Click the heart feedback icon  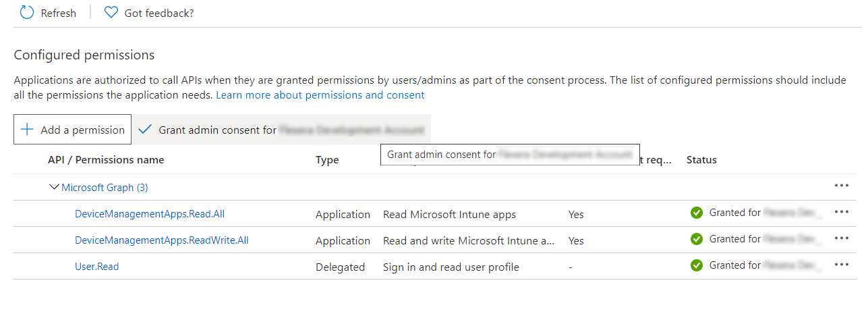click(x=111, y=13)
